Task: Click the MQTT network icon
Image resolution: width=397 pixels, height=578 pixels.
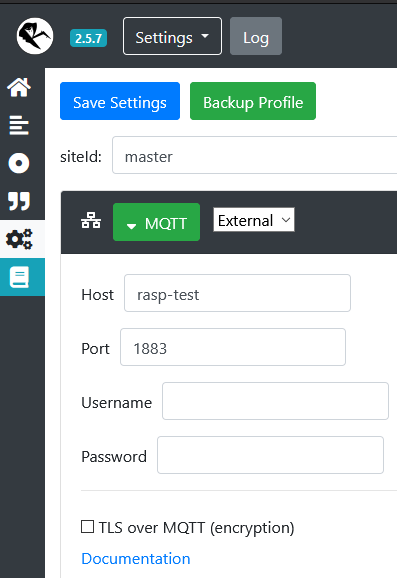Action: pyautogui.click(x=91, y=220)
